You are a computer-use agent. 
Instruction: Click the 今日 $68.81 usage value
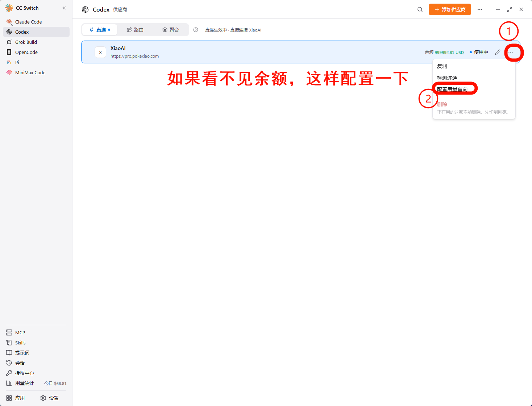tap(55, 384)
